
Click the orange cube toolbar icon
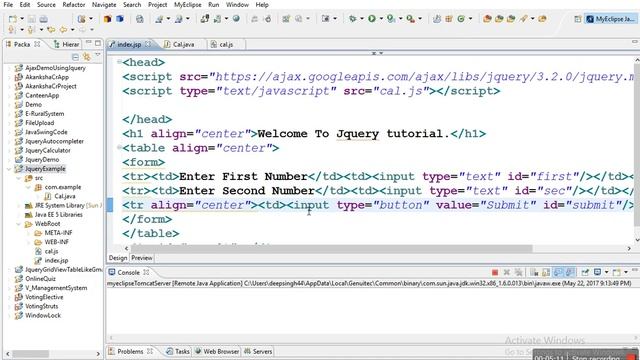click(x=107, y=19)
